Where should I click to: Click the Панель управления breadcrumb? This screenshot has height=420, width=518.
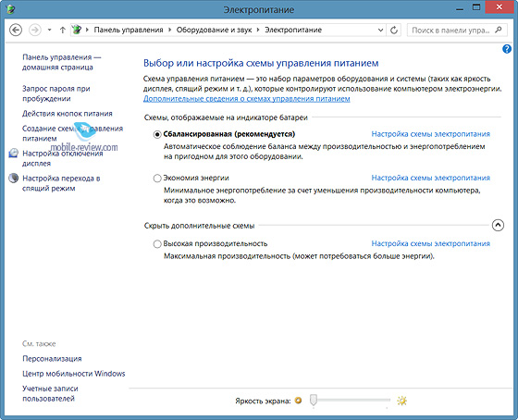[x=129, y=31]
